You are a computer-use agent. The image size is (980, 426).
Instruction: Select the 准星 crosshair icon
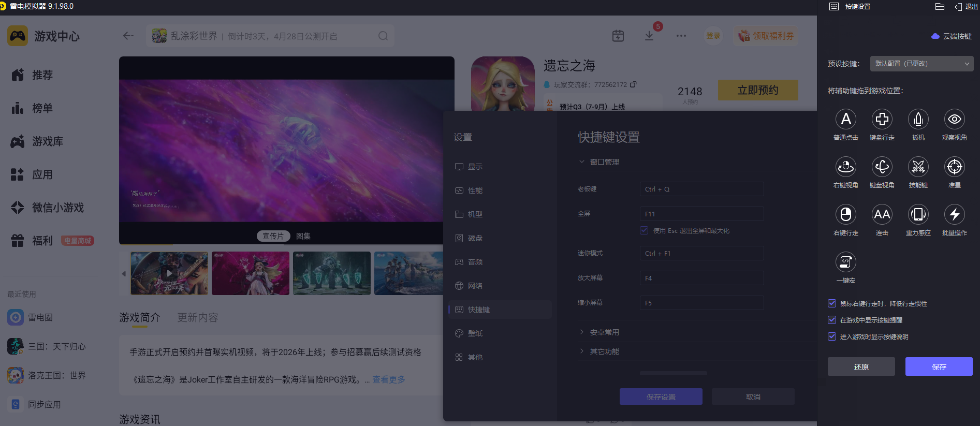click(x=954, y=167)
